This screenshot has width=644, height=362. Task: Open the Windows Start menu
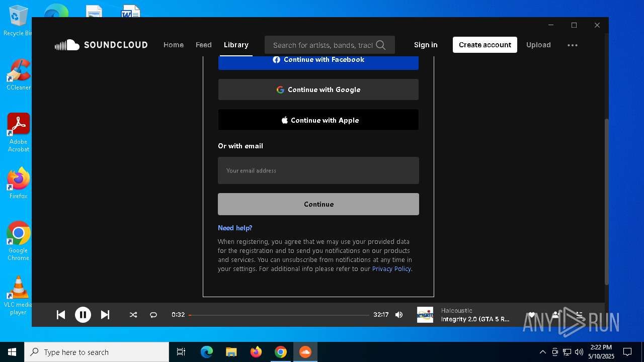click(12, 352)
